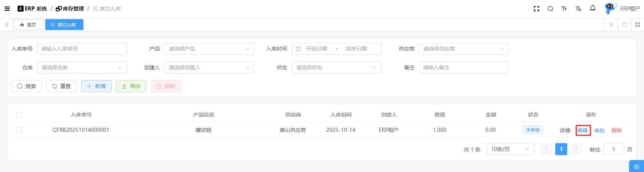This screenshot has width=644, height=172.
Task: Toggle fullscreen mode icon
Action: [x=536, y=9]
